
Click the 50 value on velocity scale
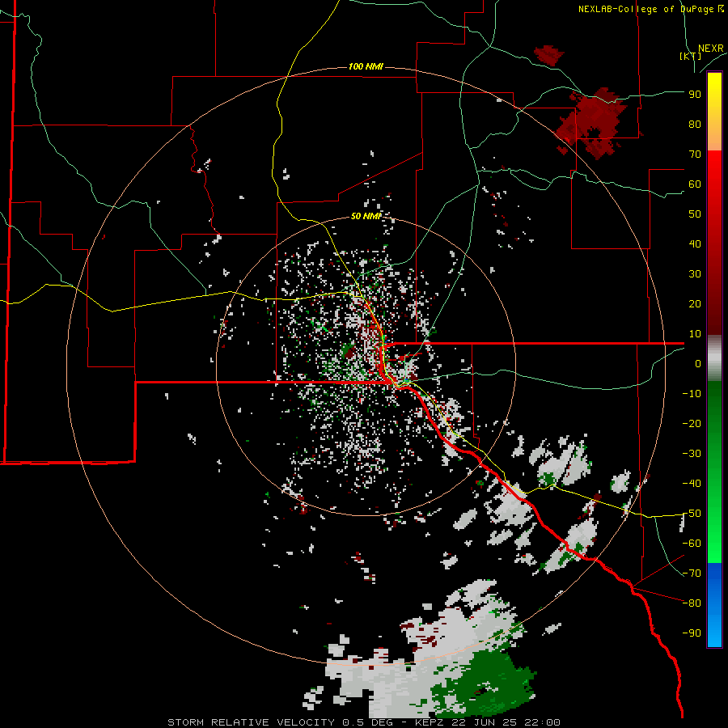695,214
